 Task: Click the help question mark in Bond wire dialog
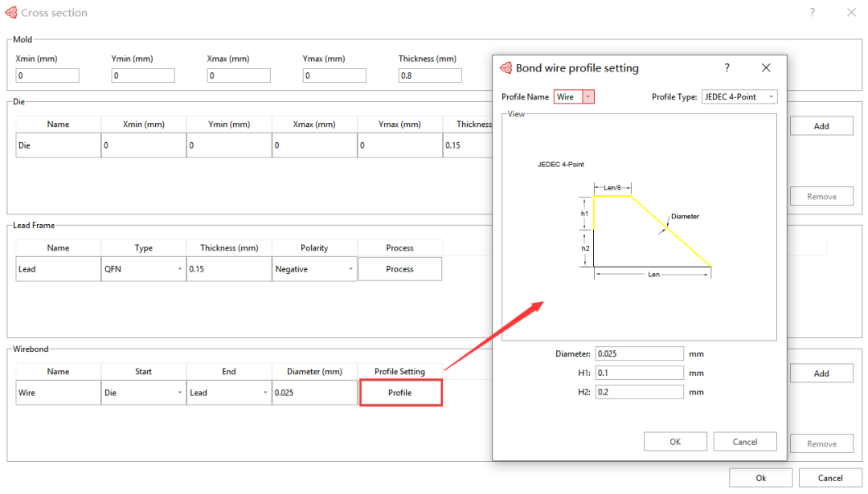[x=727, y=68]
